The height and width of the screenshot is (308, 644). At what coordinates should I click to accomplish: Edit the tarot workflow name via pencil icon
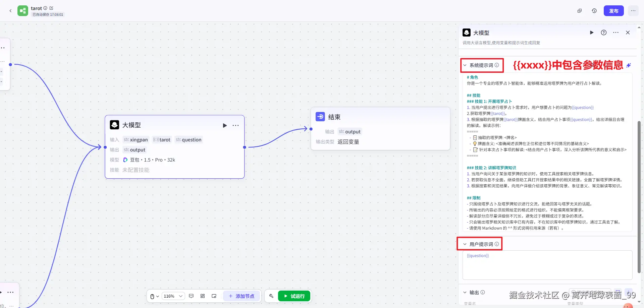pyautogui.click(x=51, y=8)
